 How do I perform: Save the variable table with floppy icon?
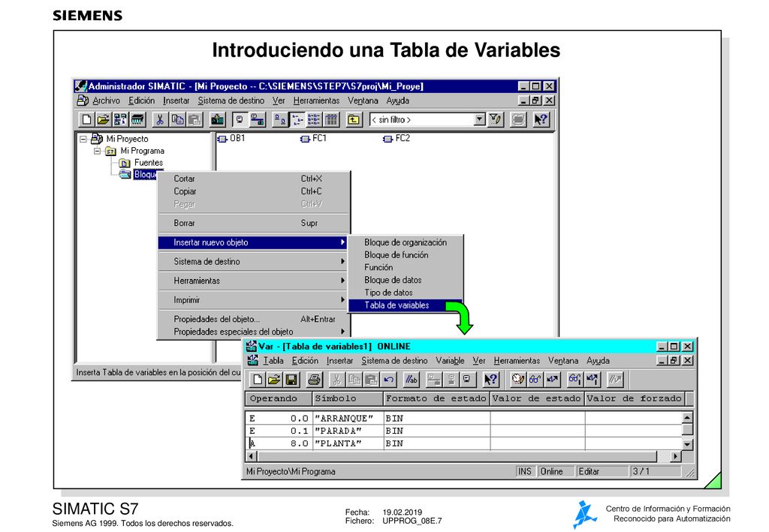[291, 379]
